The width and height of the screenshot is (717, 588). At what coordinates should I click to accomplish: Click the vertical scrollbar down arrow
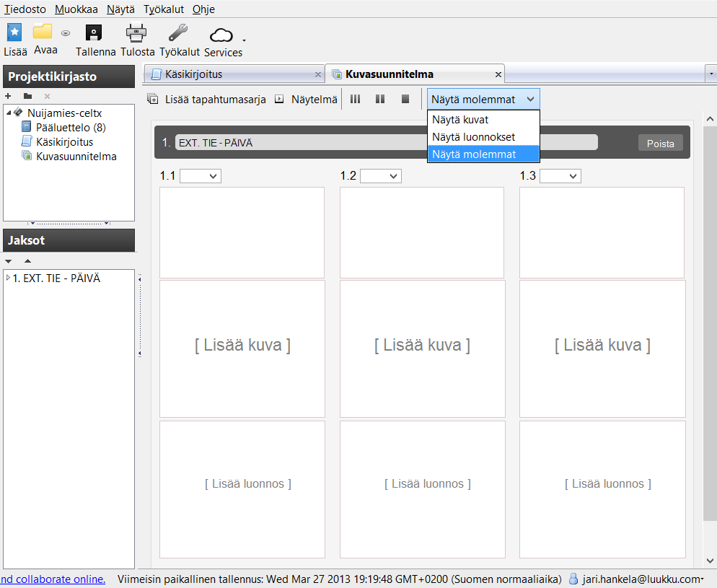710,561
